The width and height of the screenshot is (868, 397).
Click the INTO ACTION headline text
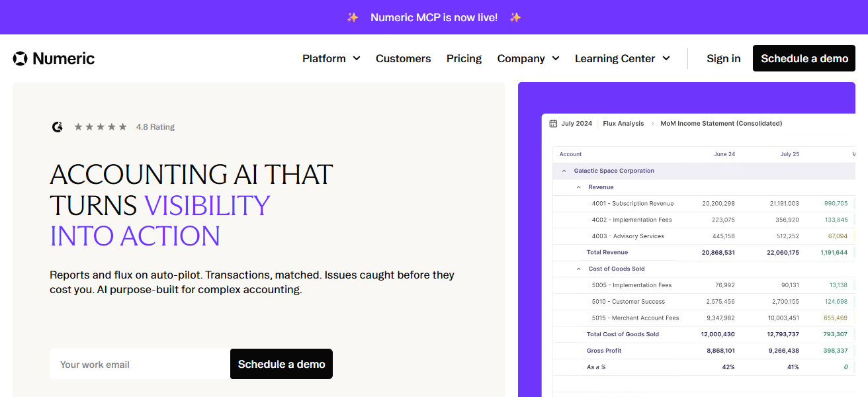tap(135, 236)
